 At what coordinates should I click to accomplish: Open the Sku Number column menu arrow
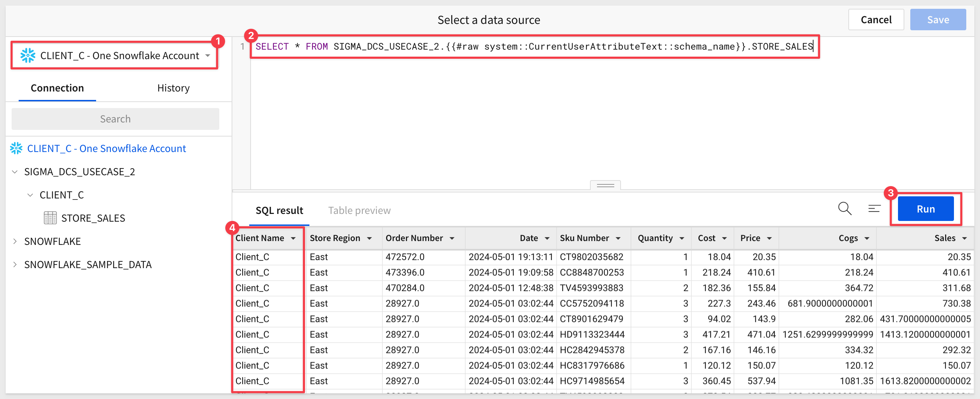pos(618,238)
